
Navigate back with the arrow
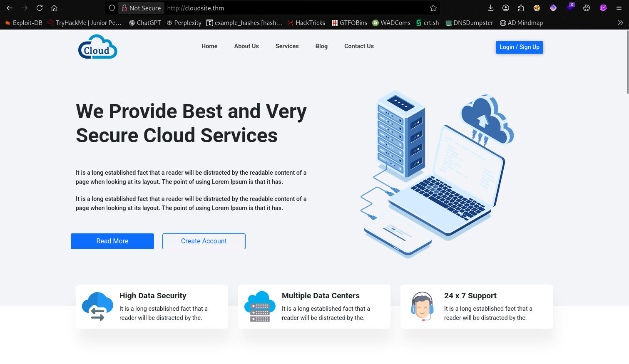[9, 8]
